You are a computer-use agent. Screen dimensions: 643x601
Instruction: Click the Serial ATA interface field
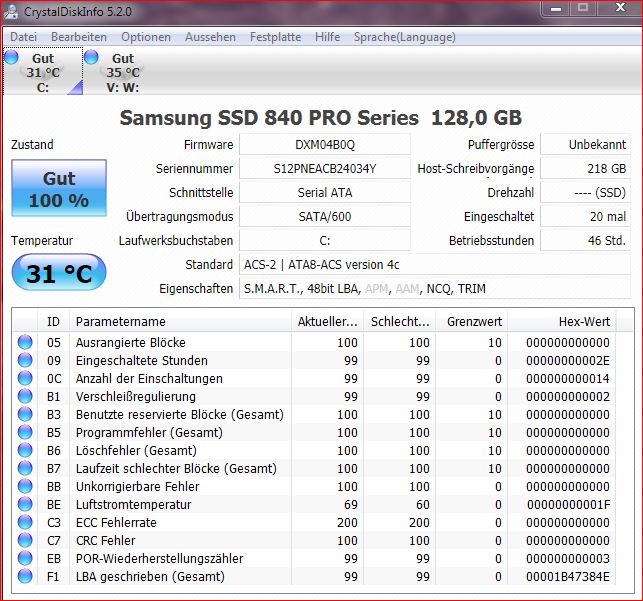click(325, 192)
